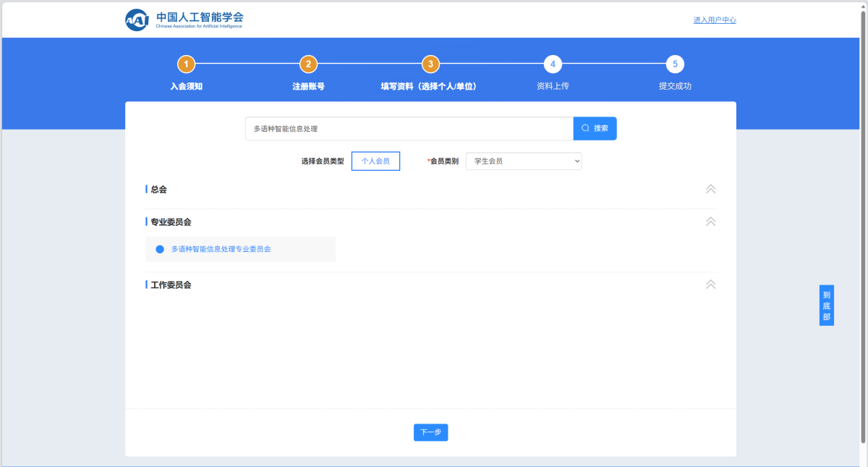The image size is (868, 467).
Task: Click the CAAI logo in header
Action: point(184,20)
